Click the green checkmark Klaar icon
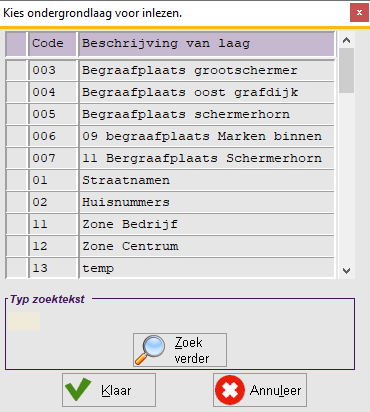Screen dimensions: 370x412 click(x=78, y=389)
